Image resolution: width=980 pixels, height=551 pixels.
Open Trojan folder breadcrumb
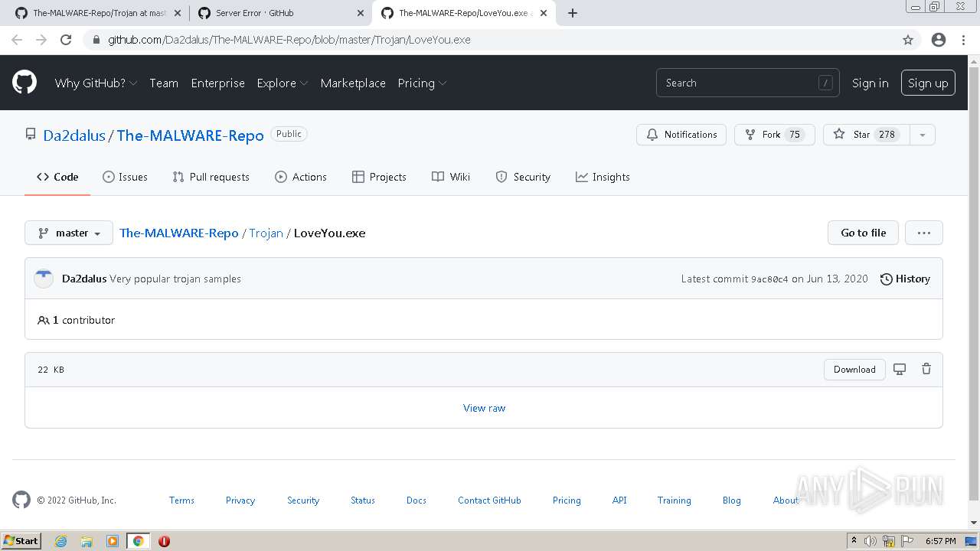266,233
